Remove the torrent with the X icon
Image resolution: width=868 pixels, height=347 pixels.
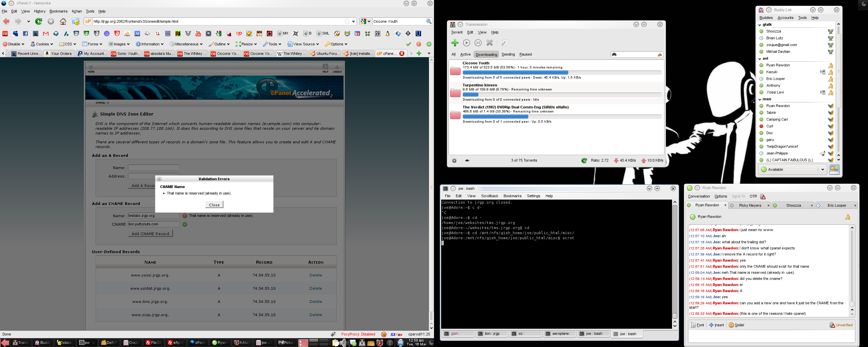[490, 43]
